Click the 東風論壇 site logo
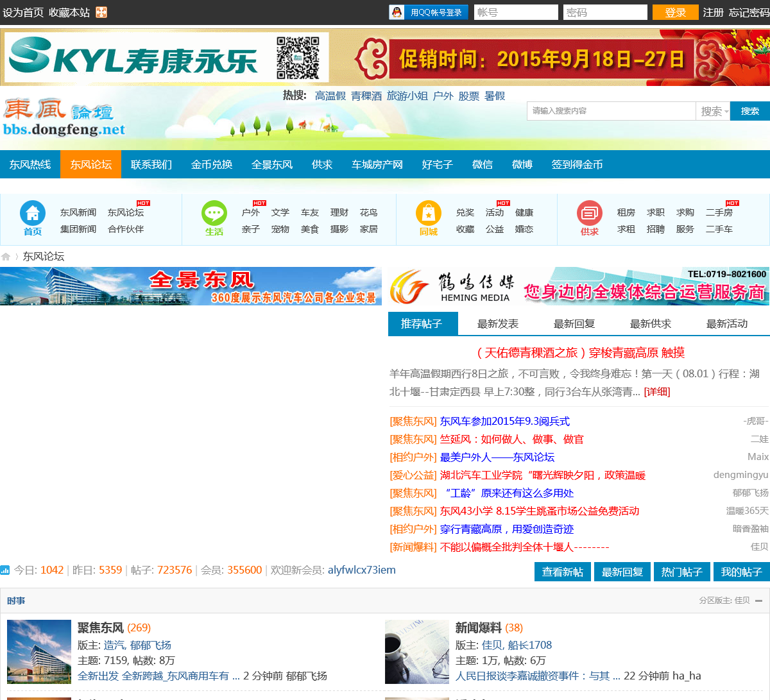770x700 pixels. (x=64, y=117)
